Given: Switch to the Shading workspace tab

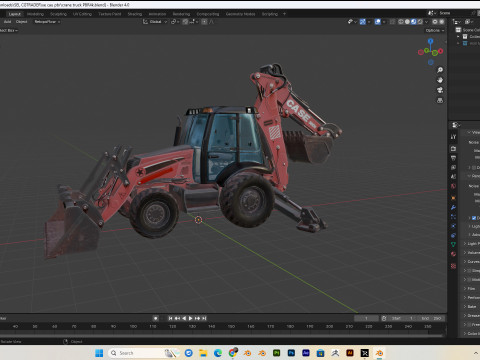Looking at the screenshot, I should [135, 14].
